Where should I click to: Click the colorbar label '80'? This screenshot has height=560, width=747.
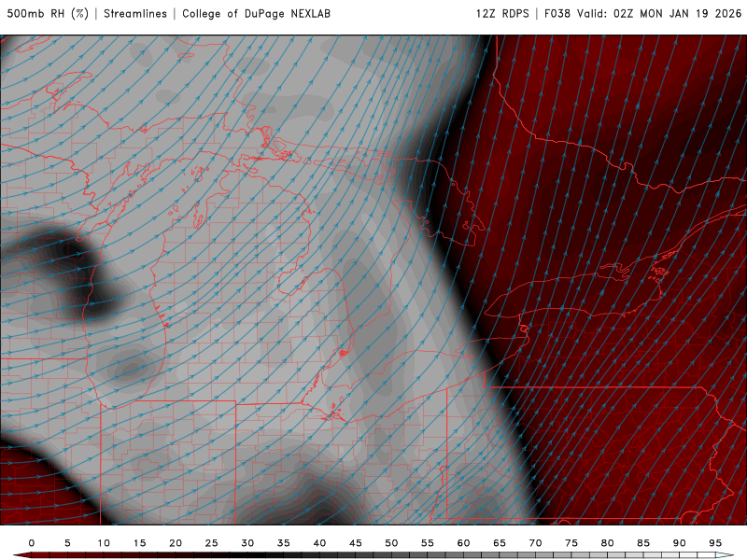(608, 543)
